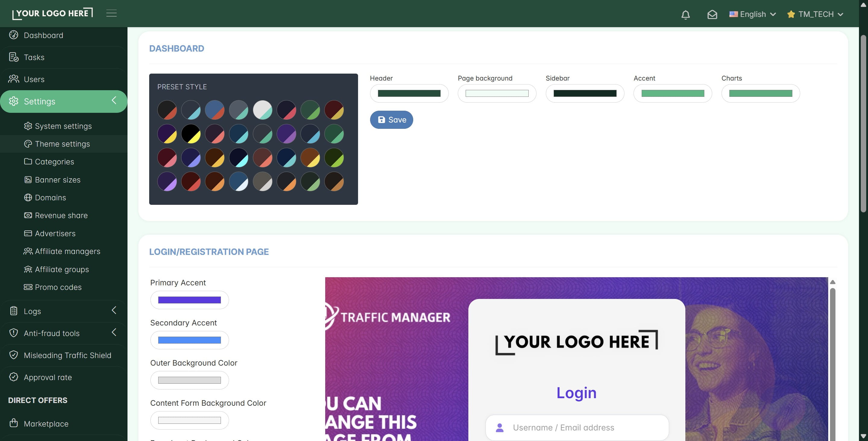Viewport: 868px width, 441px height.
Task: Click the Anti-fraud tools shield icon
Action: [x=14, y=333]
